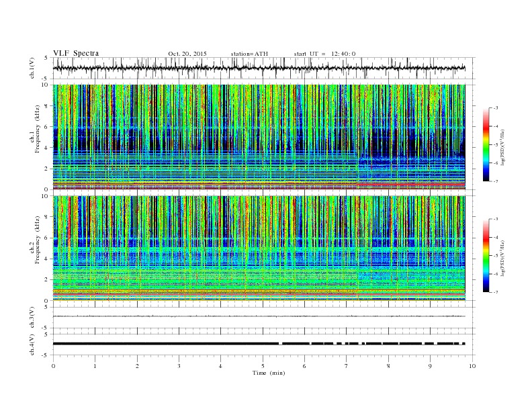Click the 6 kHz tick of ch.1 spectrogram
This screenshot has height=411, width=532.
click(x=46, y=127)
